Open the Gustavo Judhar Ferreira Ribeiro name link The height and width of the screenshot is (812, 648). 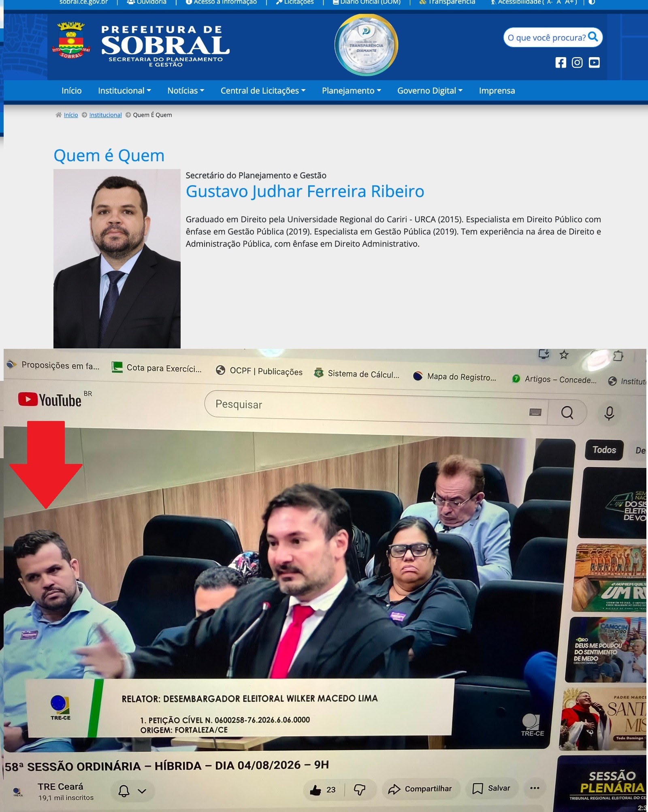click(305, 191)
